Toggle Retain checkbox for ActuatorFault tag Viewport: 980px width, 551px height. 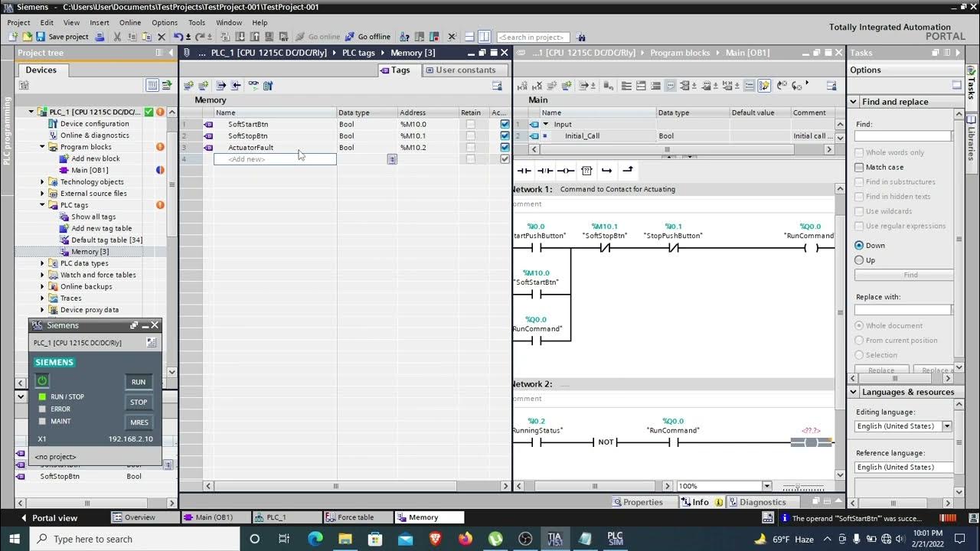pyautogui.click(x=470, y=147)
